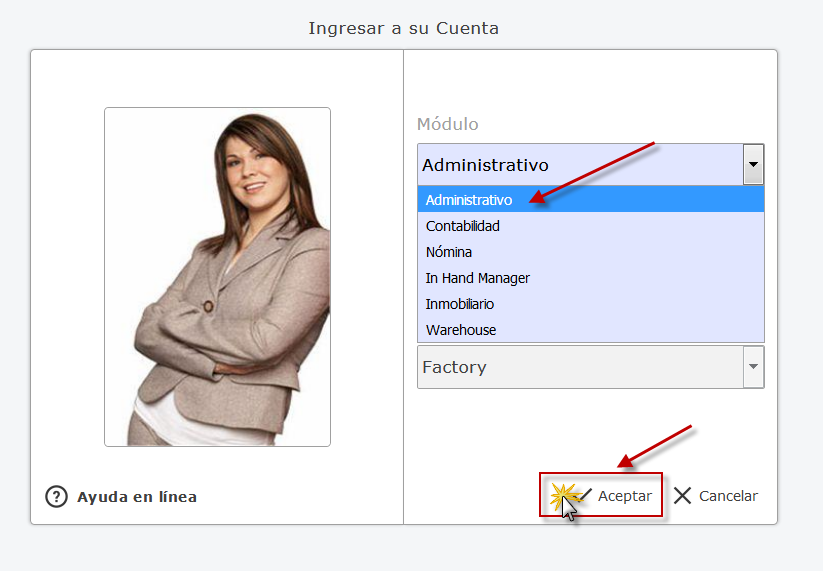Click the Aceptar button

[x=601, y=494]
